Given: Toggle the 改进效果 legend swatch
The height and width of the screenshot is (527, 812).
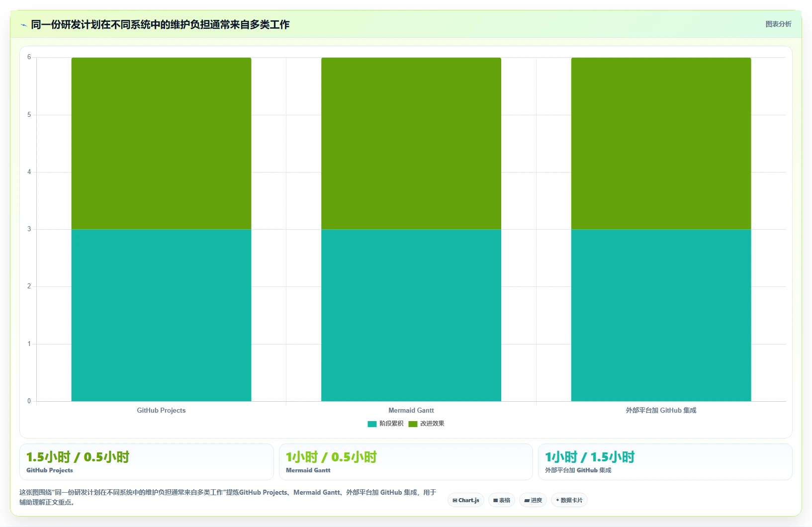Looking at the screenshot, I should tap(413, 424).
